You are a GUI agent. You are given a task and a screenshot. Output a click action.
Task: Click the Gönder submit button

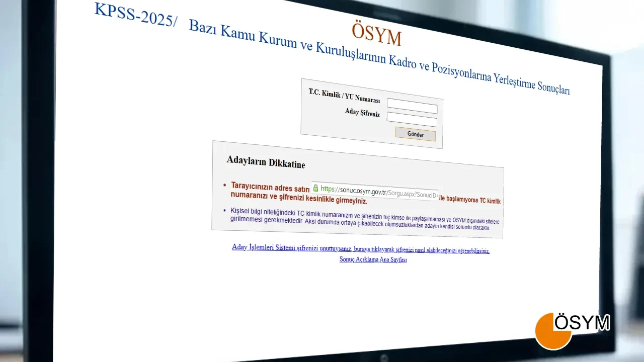click(415, 134)
